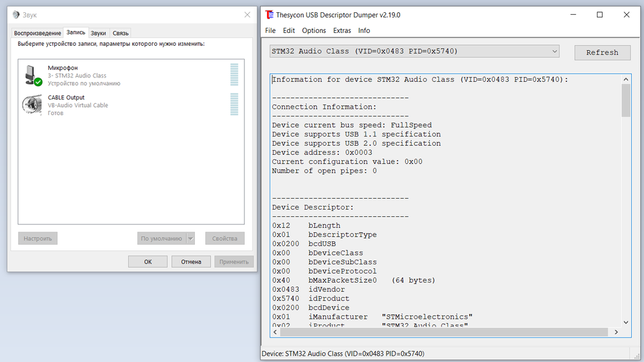Close the Звук dialog window
The image size is (644, 362).
(x=247, y=15)
